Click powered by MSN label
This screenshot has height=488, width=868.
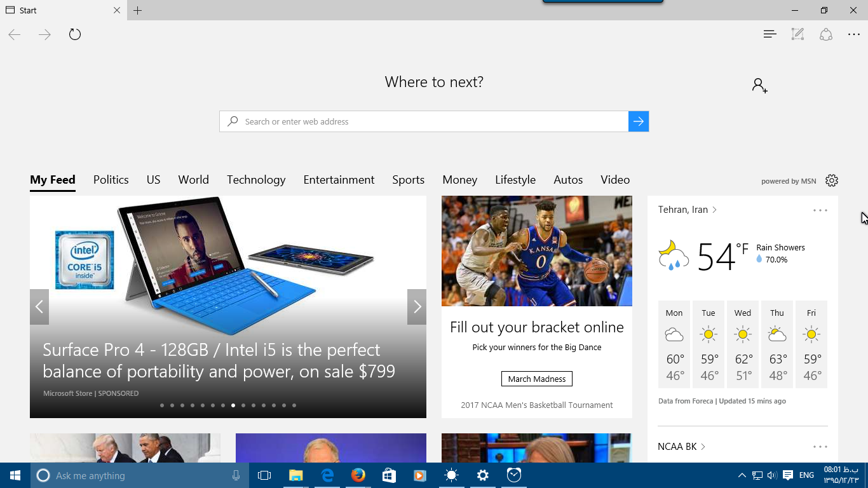point(789,181)
